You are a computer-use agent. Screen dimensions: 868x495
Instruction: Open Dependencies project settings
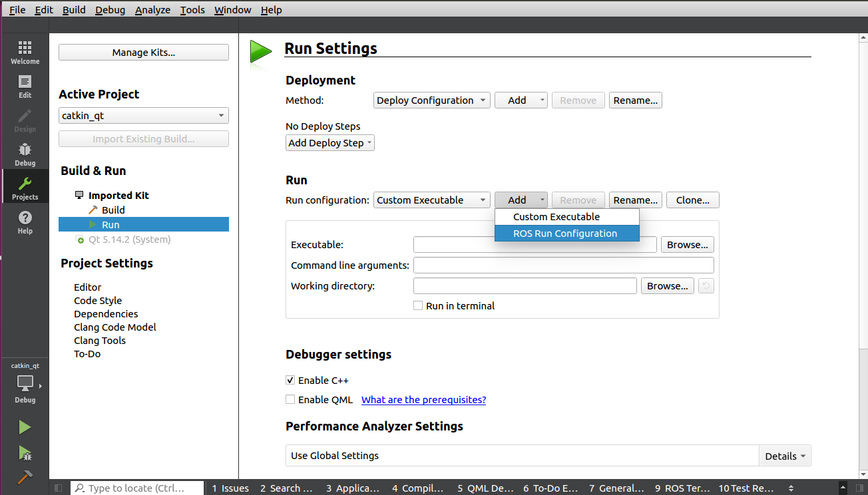[106, 314]
